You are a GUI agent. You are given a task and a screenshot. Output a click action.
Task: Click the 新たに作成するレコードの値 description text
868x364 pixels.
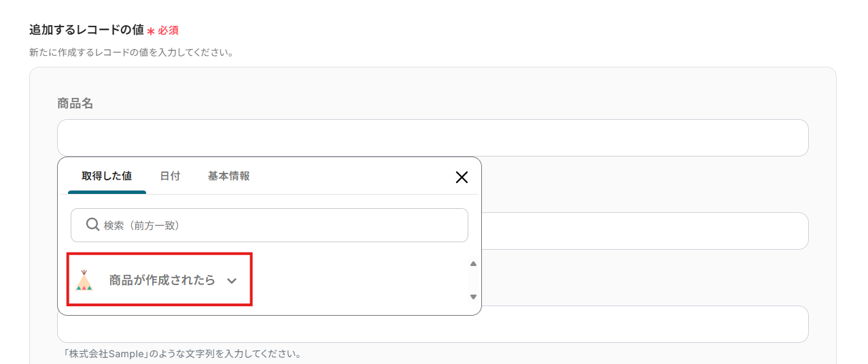[131, 52]
